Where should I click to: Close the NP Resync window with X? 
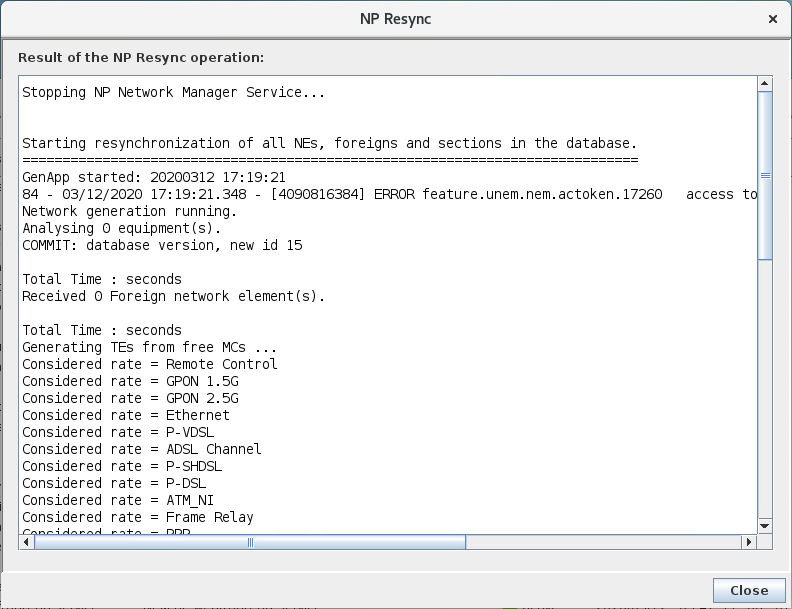tap(772, 18)
